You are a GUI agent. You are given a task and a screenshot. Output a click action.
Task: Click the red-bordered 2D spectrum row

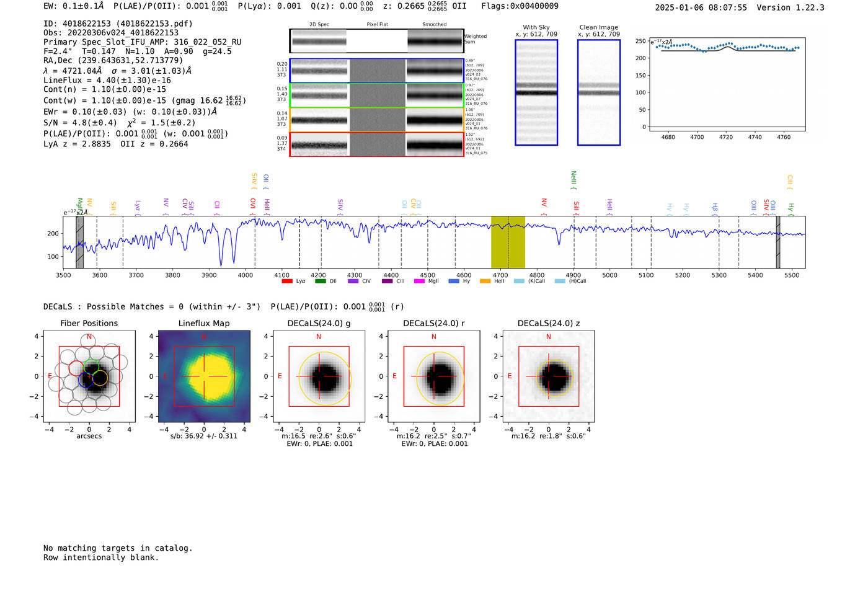pyautogui.click(x=376, y=144)
